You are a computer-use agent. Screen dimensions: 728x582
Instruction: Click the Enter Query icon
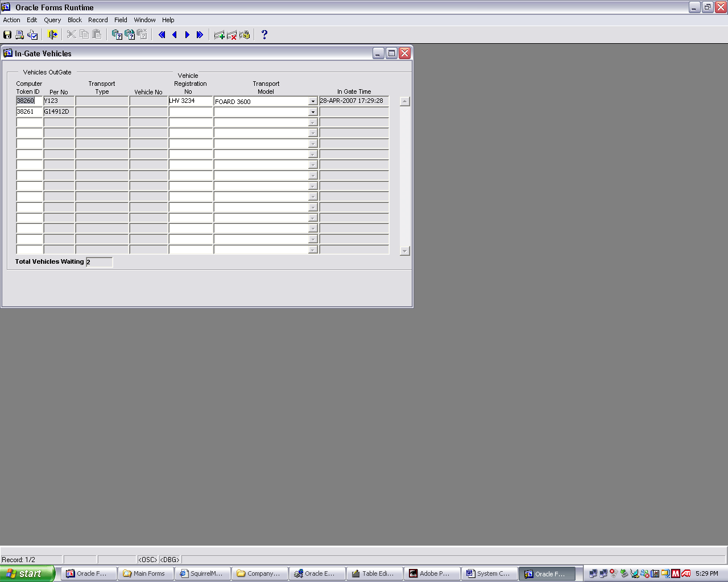[117, 35]
